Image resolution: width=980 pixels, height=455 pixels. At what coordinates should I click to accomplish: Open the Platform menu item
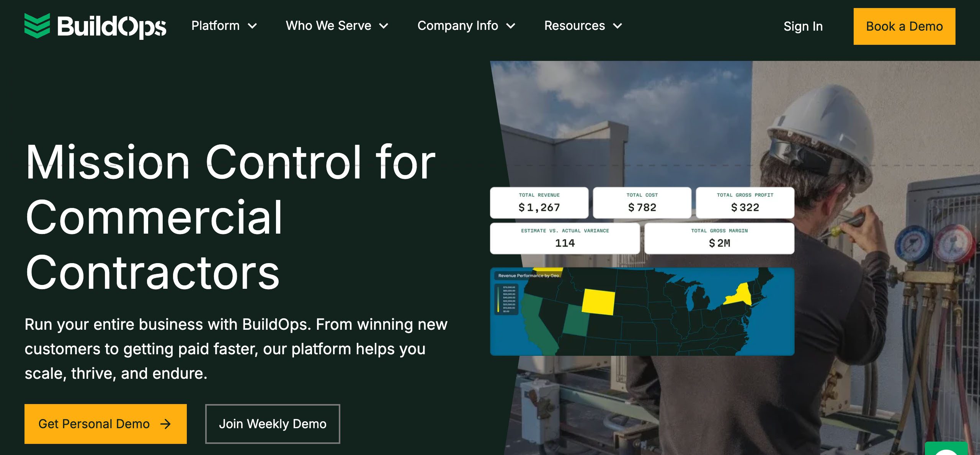coord(216,26)
